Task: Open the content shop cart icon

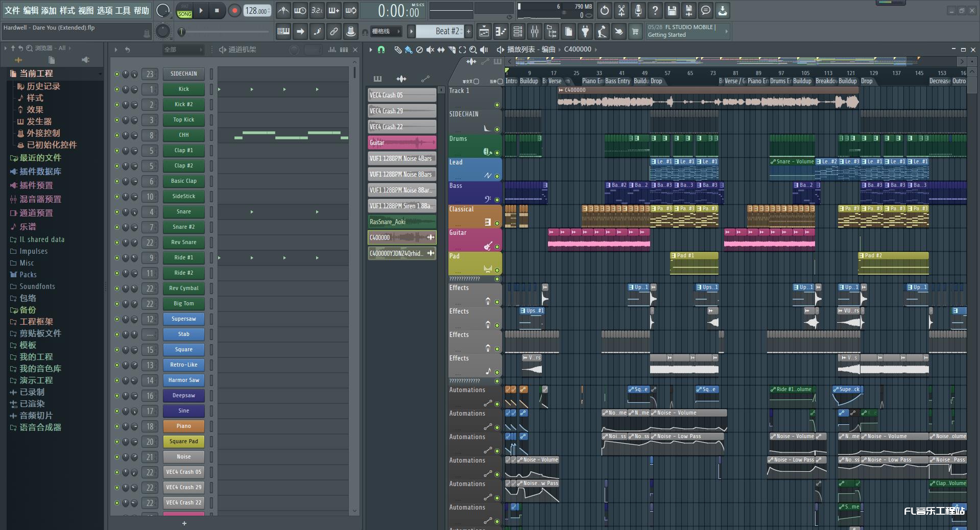Action: coord(635,32)
